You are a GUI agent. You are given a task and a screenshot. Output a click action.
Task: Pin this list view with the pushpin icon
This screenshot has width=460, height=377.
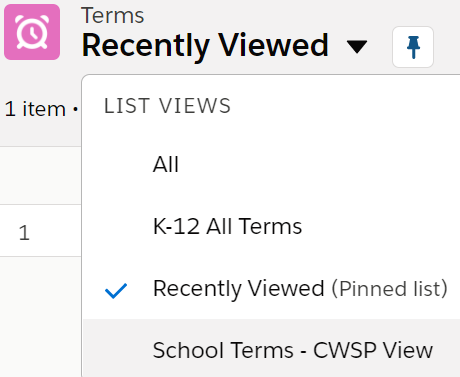(413, 47)
